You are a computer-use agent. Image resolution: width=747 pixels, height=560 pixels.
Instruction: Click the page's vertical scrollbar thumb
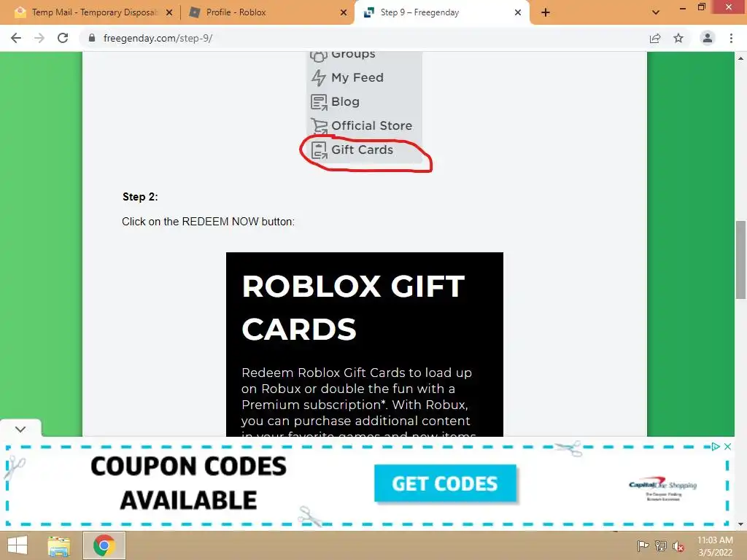(740, 260)
